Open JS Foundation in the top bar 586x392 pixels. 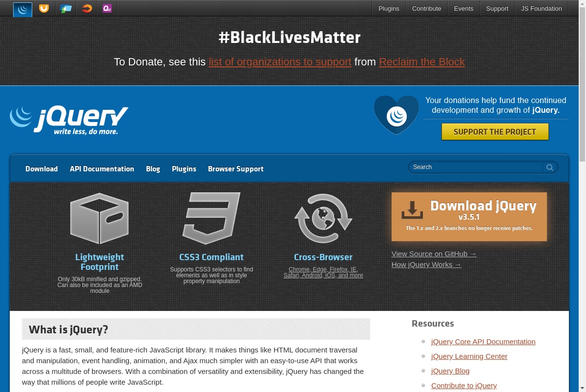coord(541,8)
